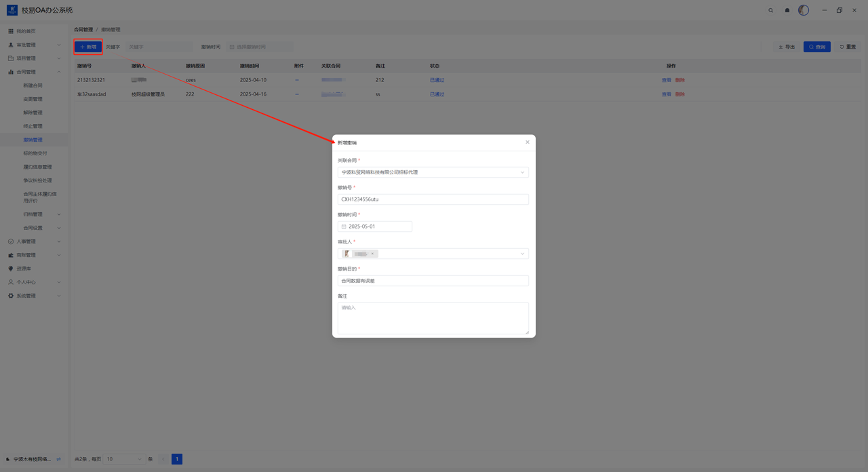Remove the selected approver tag in 审批人

coord(372,254)
